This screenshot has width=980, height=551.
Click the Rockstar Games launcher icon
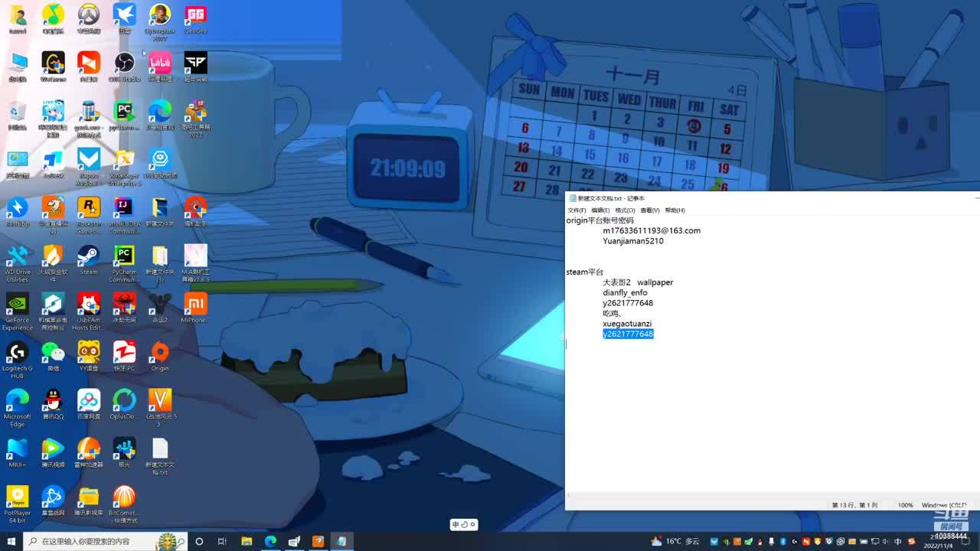89,215
